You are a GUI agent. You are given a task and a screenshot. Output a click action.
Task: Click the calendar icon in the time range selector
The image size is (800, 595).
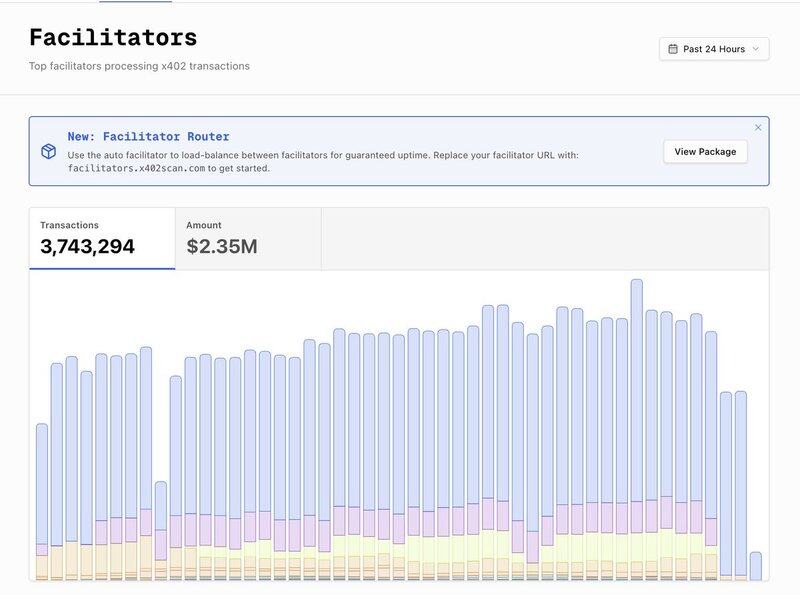(x=673, y=49)
